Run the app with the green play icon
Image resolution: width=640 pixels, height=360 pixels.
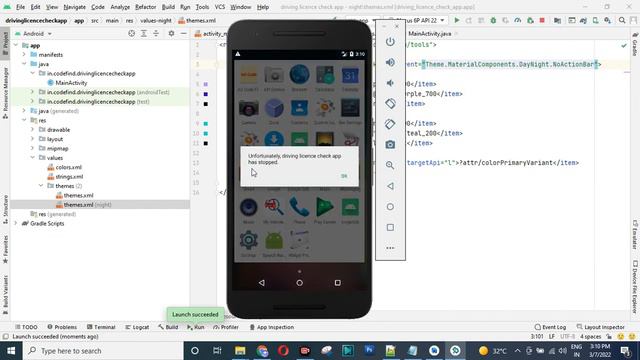[457, 20]
